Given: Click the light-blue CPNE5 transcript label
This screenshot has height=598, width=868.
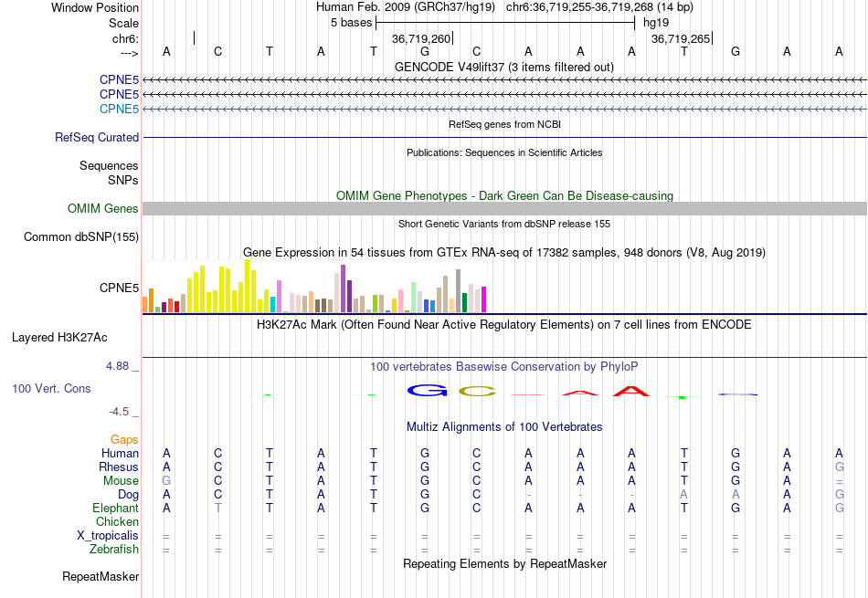Looking at the screenshot, I should [119, 109].
